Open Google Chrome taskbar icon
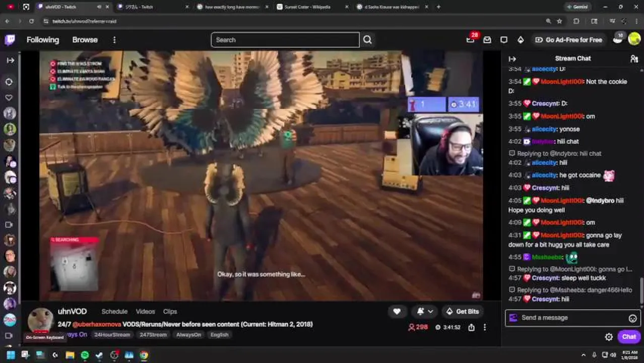Screen dimensions: 644x363 144,355
